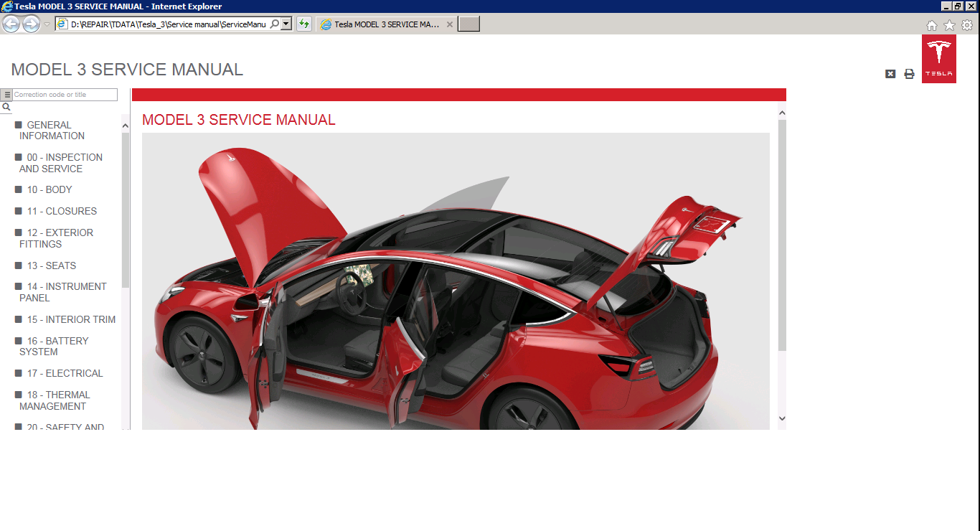Expand the 10 - BODY section
The height and width of the screenshot is (531, 980).
pos(48,189)
